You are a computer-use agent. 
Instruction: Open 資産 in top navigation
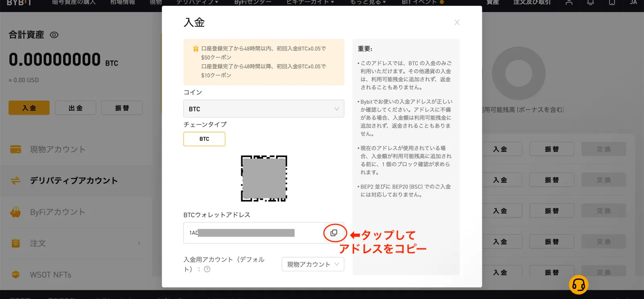coord(493,2)
